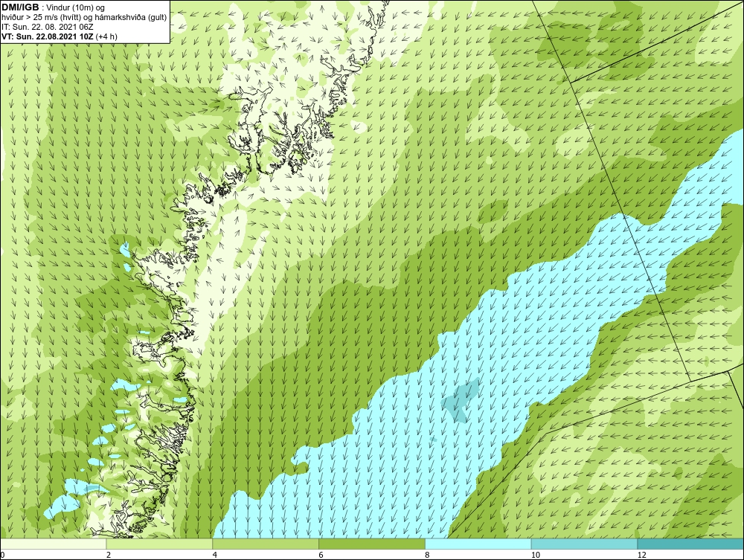The width and height of the screenshot is (744, 560).
Task: Click the 'IT: Sun. 22. 08. 2021 06Z' line
Action: pos(49,27)
